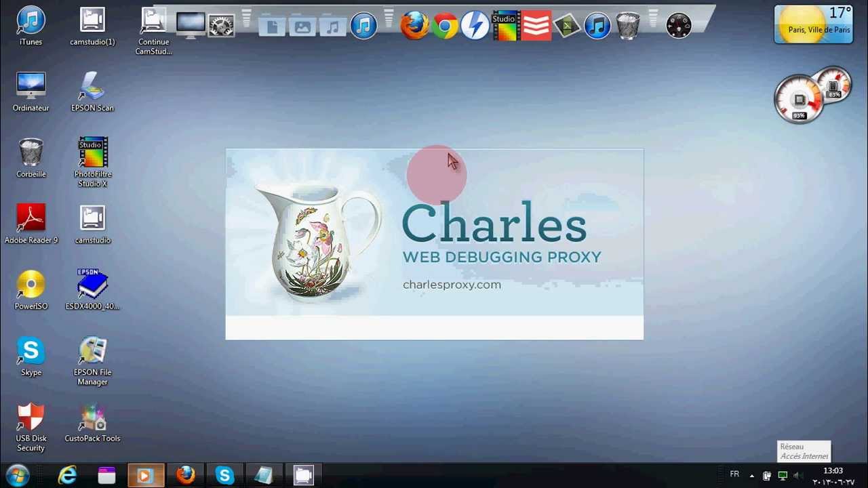This screenshot has width=868, height=488.
Task: Open the Windows Start menu orb
Action: (x=17, y=475)
